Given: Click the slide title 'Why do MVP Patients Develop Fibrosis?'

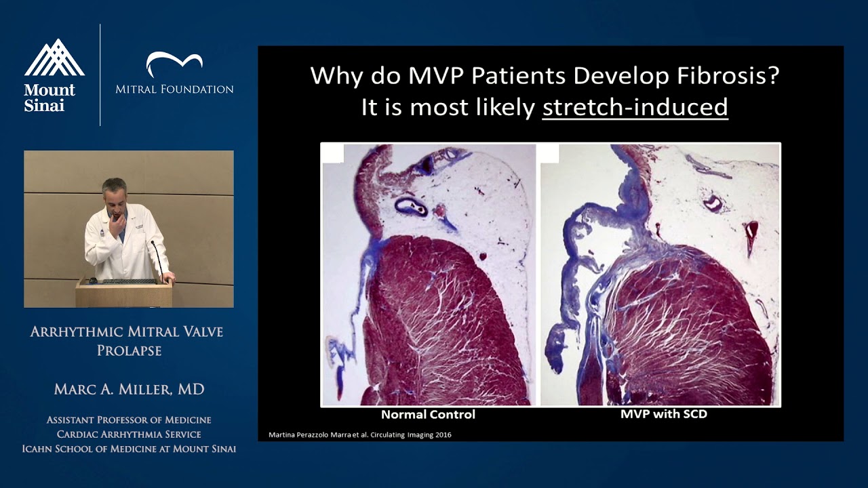Looking at the screenshot, I should tap(545, 75).
